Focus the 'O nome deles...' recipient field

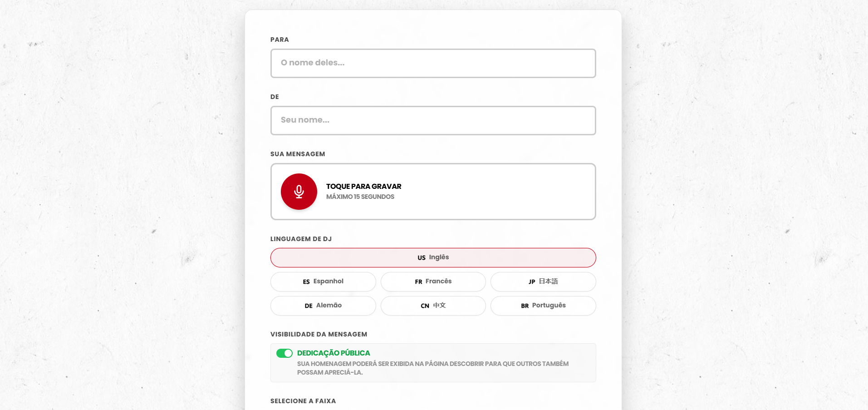tap(433, 63)
